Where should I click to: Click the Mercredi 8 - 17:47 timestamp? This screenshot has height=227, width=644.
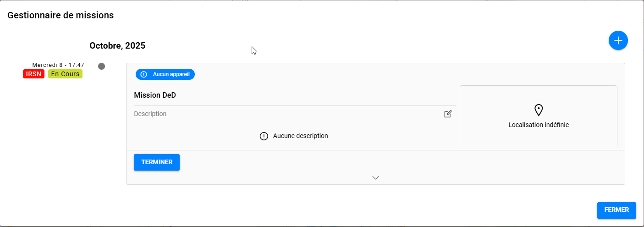[x=58, y=65]
